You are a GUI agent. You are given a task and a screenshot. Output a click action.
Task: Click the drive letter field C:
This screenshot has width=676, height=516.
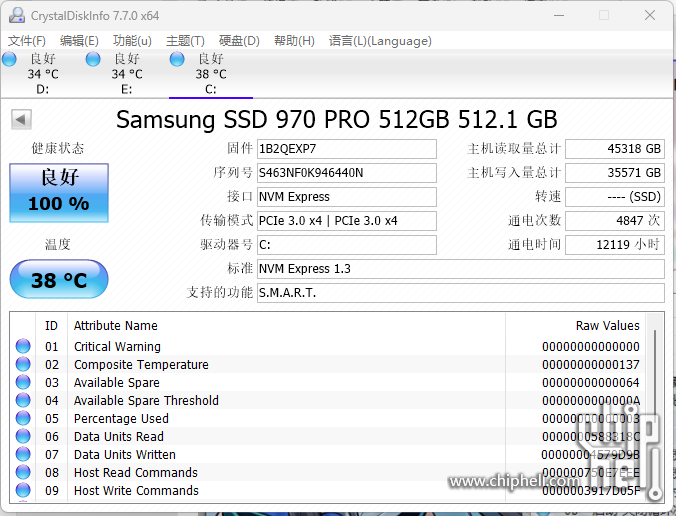tap(347, 245)
